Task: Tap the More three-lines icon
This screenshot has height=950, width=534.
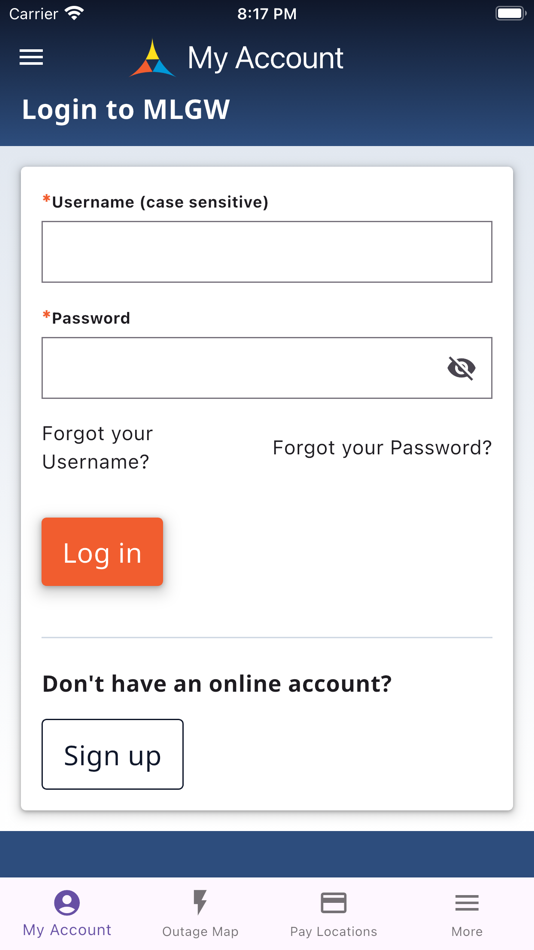Action: coord(467,903)
